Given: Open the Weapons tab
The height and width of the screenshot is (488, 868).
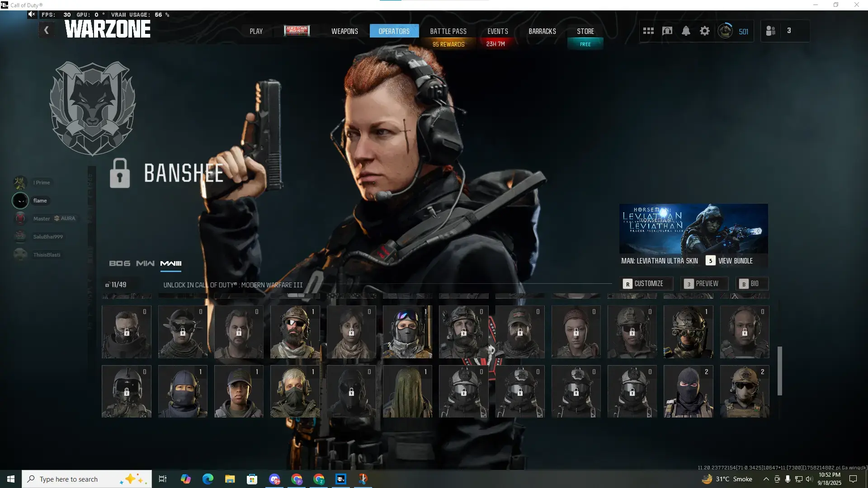Looking at the screenshot, I should 344,31.
